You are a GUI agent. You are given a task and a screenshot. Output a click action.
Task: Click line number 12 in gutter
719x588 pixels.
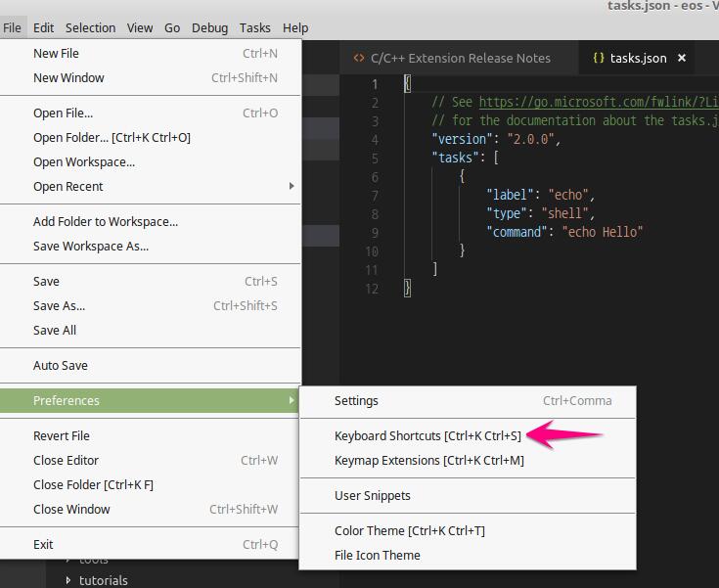tap(372, 289)
